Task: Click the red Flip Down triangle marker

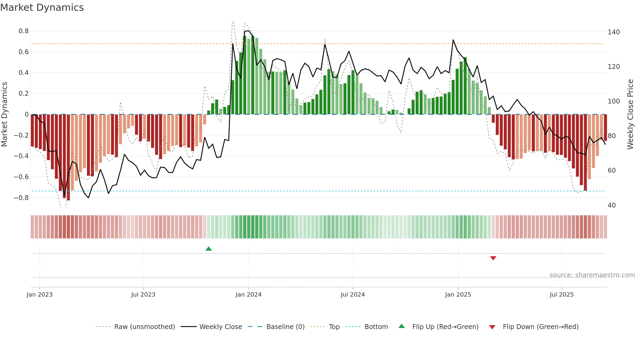Action: [x=493, y=258]
